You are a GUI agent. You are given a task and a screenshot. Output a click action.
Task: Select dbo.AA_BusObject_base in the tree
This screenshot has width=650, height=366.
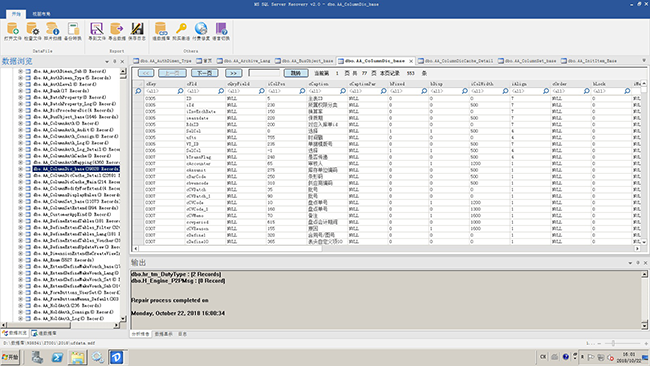pyautogui.click(x=76, y=117)
